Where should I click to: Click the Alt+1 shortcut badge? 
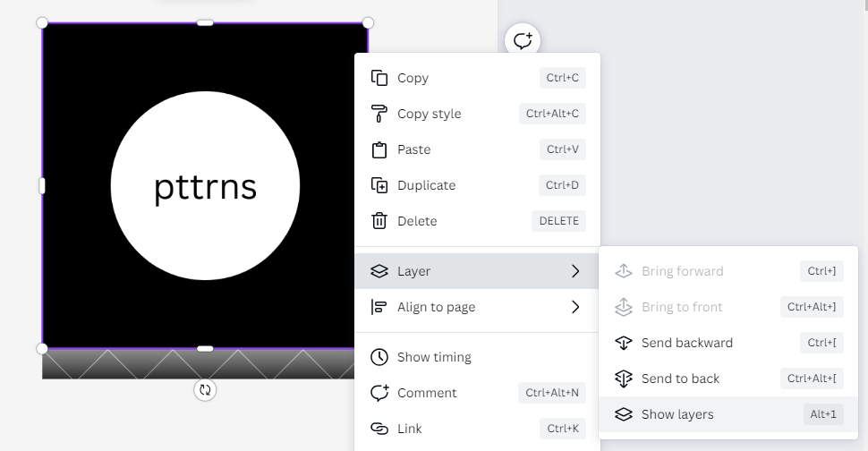tap(823, 414)
